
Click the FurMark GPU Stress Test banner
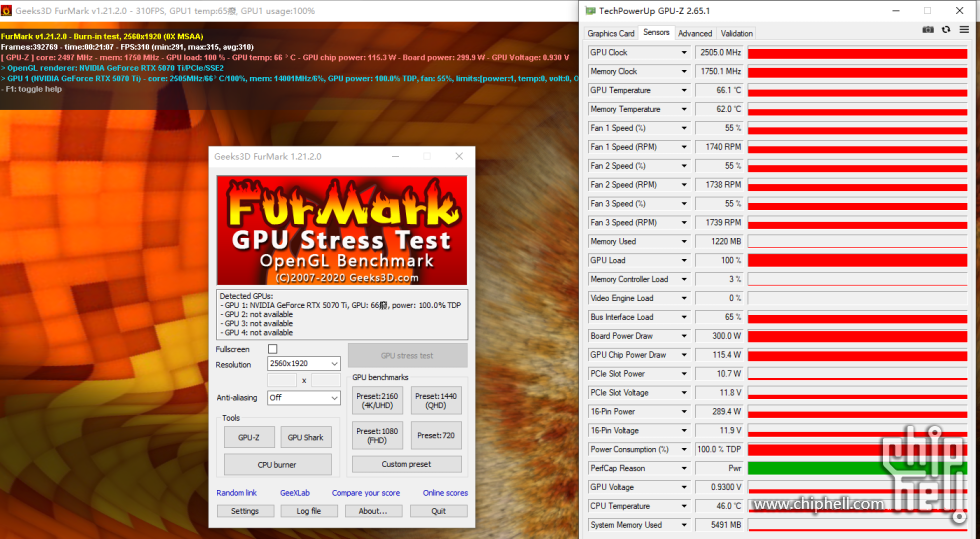342,230
